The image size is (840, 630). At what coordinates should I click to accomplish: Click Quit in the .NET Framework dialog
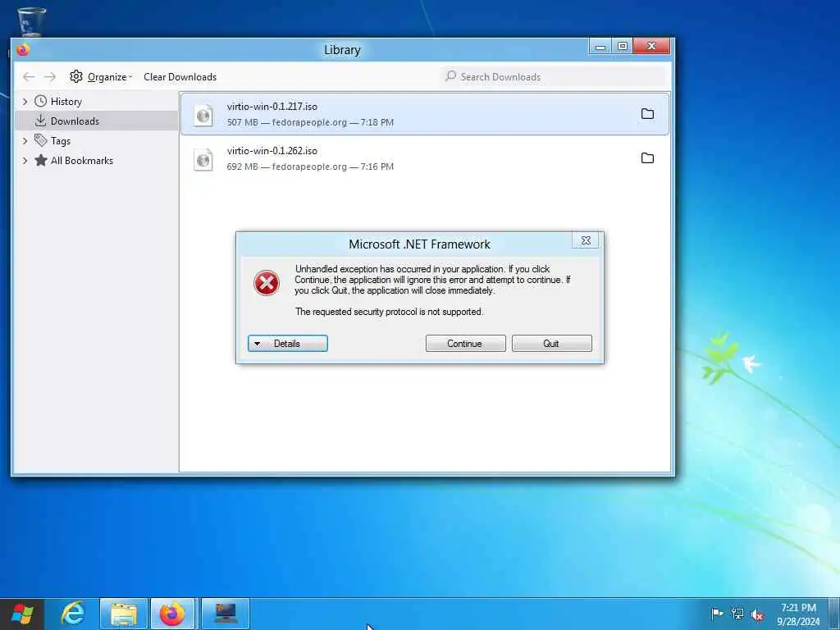point(551,344)
